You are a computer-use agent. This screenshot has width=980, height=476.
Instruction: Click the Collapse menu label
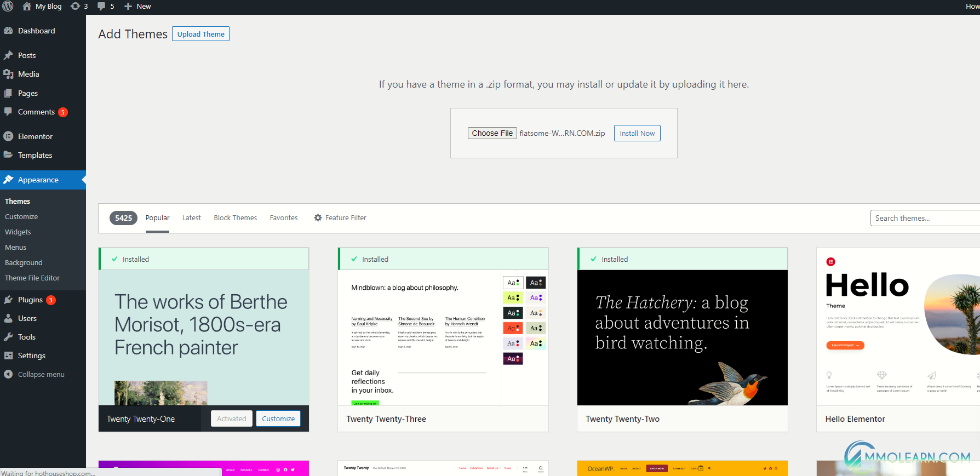tap(41, 374)
